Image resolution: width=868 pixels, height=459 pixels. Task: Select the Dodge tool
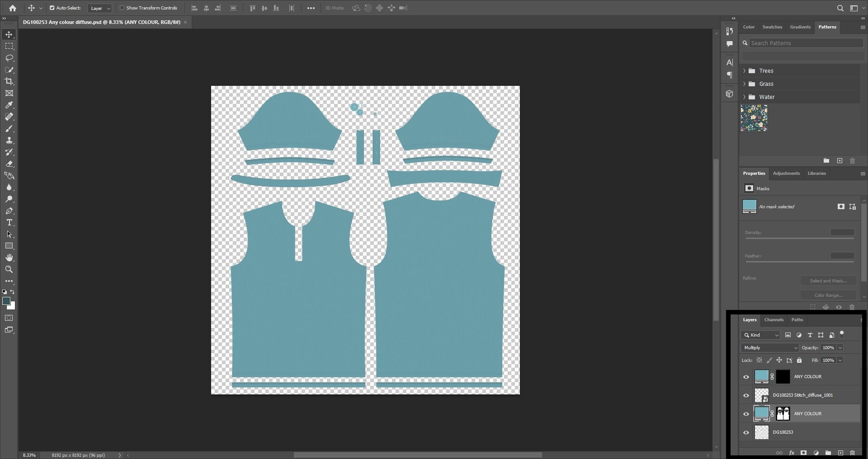point(9,199)
